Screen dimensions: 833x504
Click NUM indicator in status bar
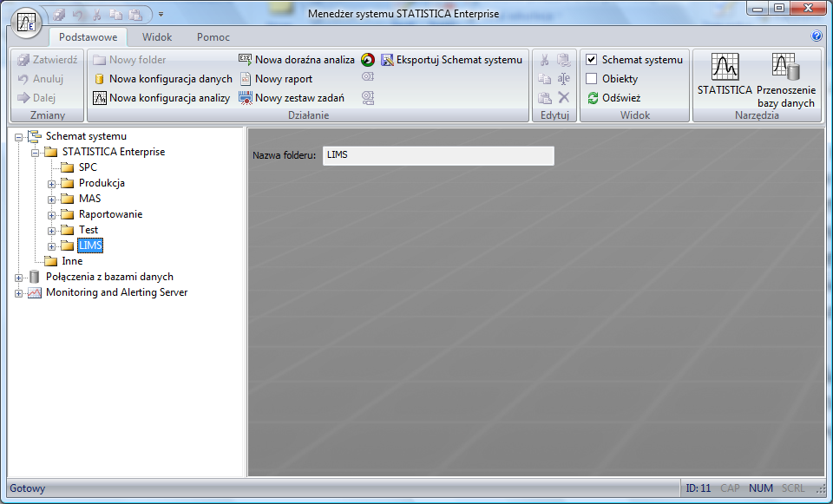pos(761,488)
